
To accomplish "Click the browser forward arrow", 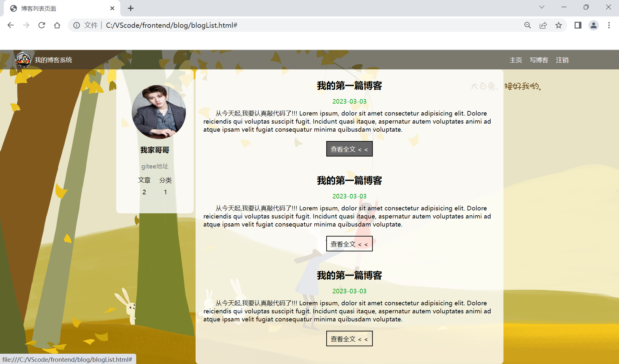I will click(x=26, y=25).
